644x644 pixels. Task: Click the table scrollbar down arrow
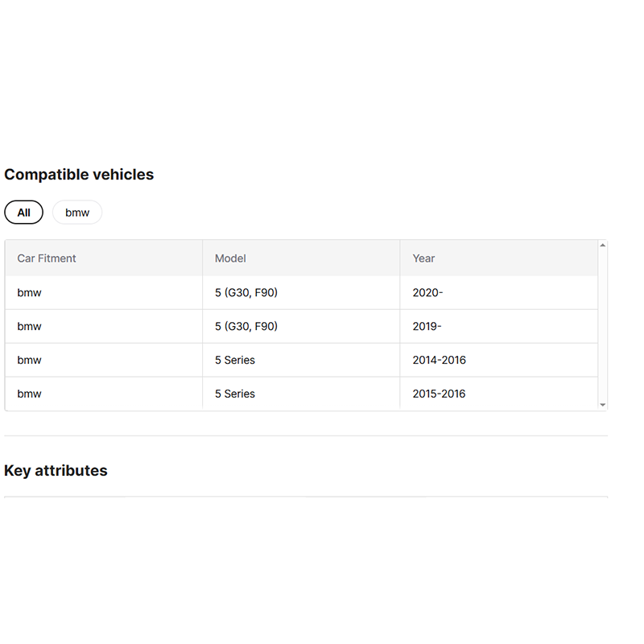pyautogui.click(x=602, y=406)
